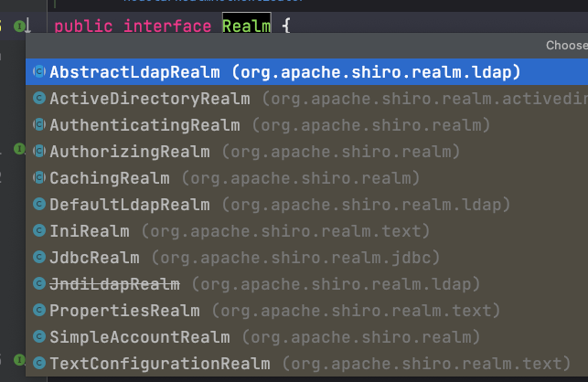This screenshot has width=588, height=382.
Task: Click the class icon beside SimpleAccountRealm
Action: (x=39, y=336)
